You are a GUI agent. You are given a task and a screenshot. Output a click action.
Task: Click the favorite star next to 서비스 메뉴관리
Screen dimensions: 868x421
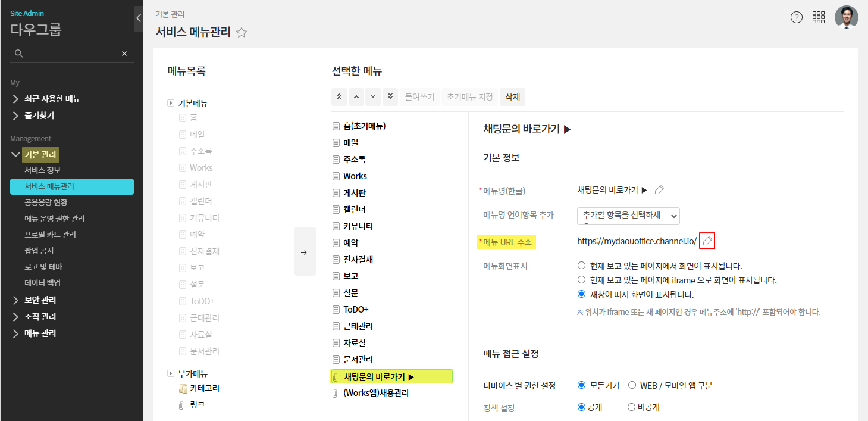[x=242, y=33]
